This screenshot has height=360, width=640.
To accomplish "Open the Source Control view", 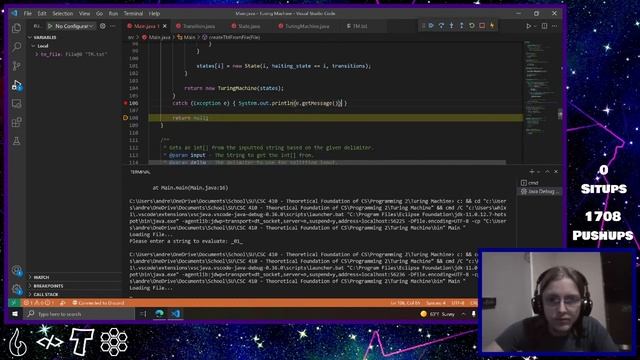I will [x=16, y=66].
